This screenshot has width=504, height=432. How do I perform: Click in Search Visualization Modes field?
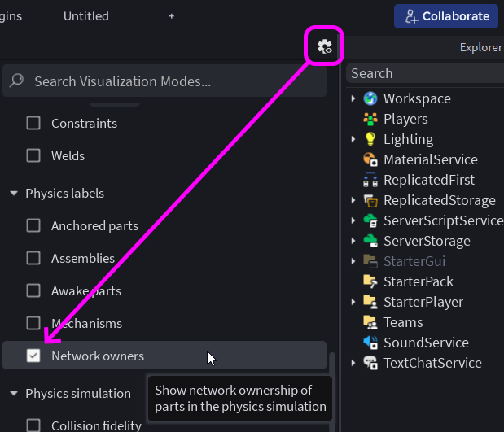coord(164,81)
